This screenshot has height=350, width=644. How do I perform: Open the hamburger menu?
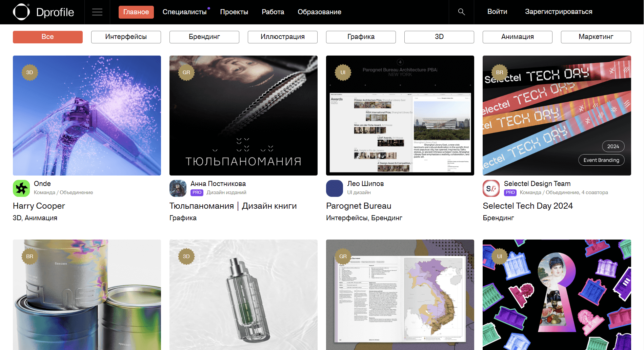(x=97, y=12)
